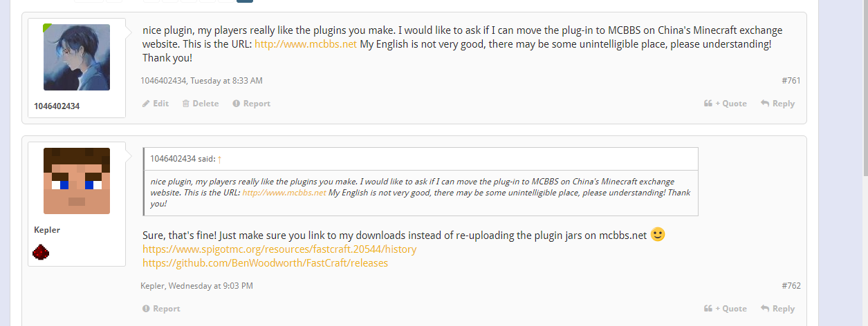Report post #761
This screenshot has height=326, width=868.
pos(252,104)
